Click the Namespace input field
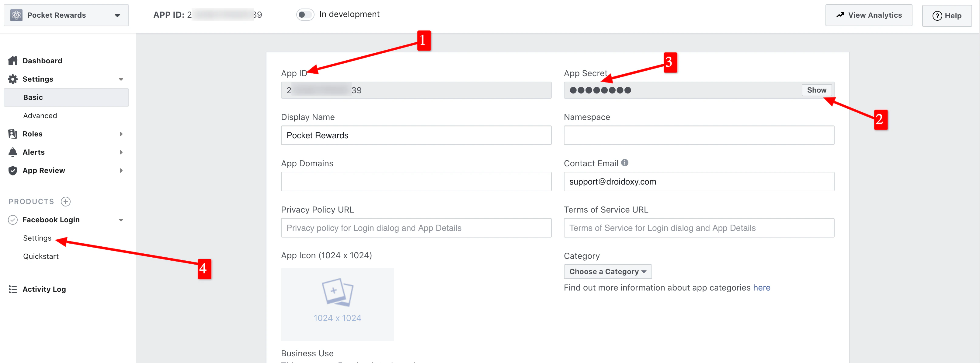 tap(699, 135)
